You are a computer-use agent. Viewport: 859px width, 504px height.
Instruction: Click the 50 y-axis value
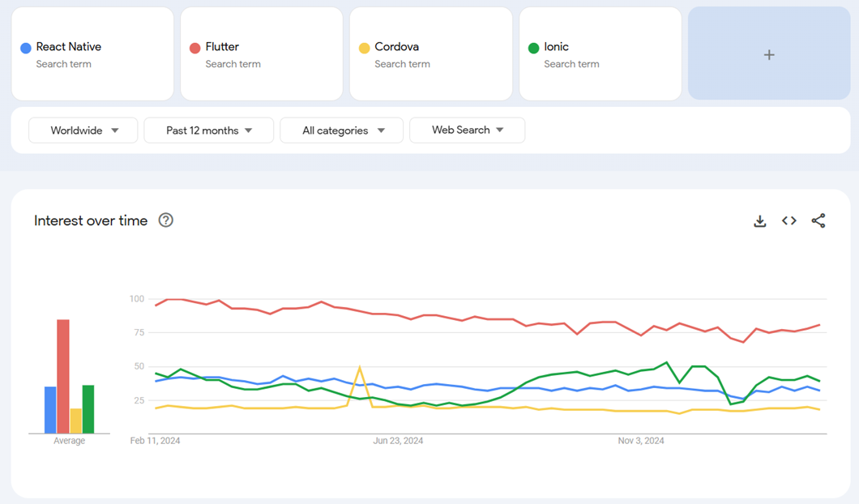pos(139,366)
